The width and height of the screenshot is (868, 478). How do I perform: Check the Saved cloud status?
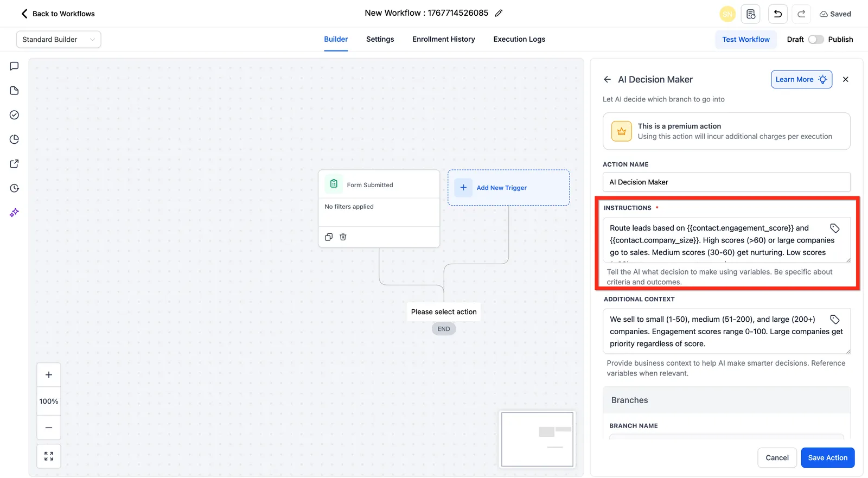835,14
